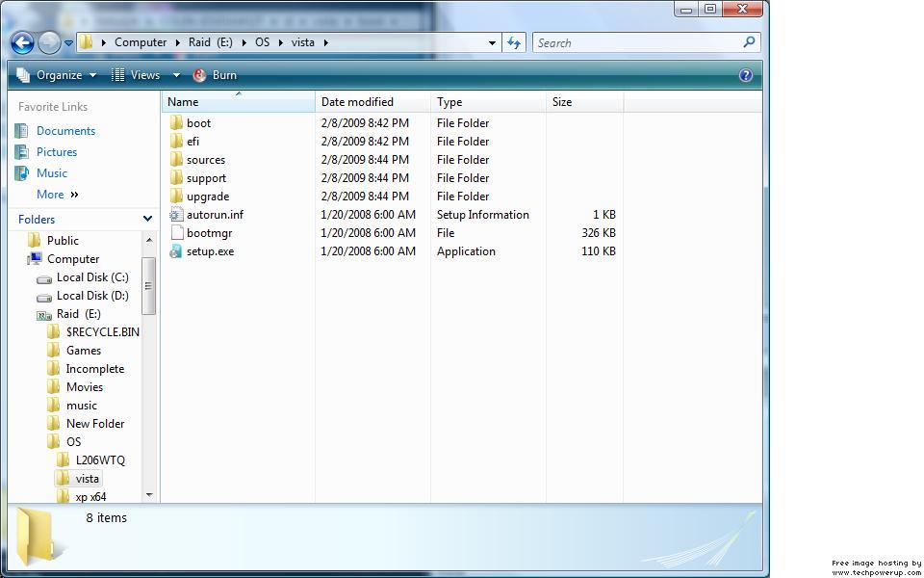Select Computer in the address breadcrumb
924x578 pixels.
[141, 42]
